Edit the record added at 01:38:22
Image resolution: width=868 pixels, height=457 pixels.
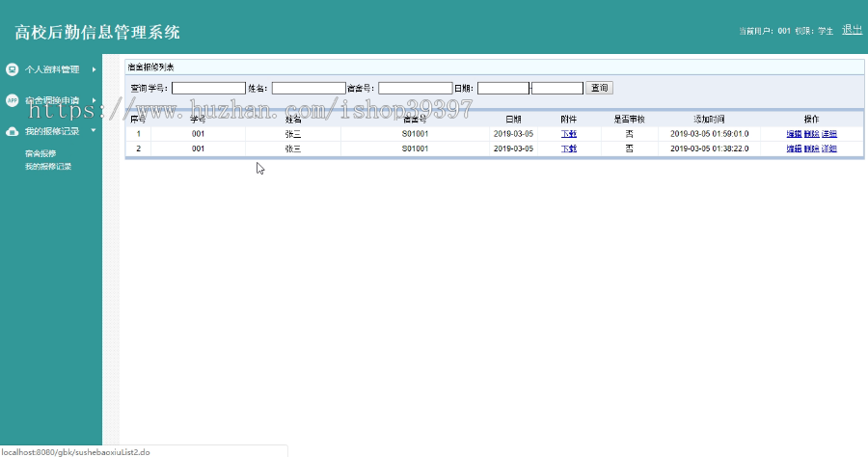(794, 148)
